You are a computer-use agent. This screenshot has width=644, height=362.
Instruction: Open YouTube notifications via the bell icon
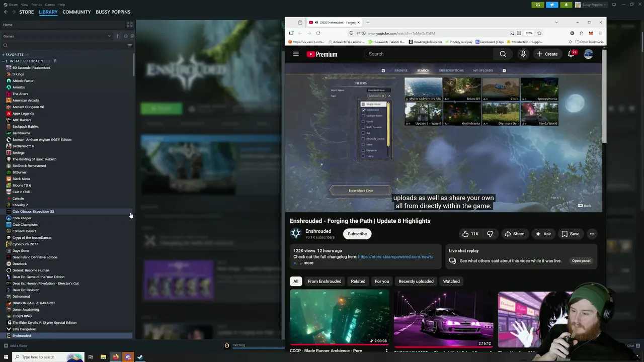[571, 54]
